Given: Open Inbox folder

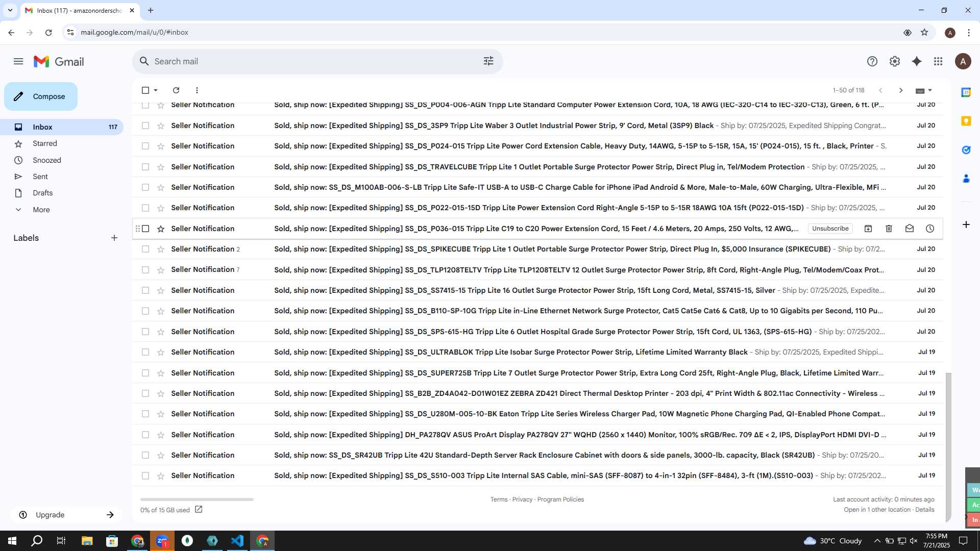Looking at the screenshot, I should pyautogui.click(x=61, y=127).
